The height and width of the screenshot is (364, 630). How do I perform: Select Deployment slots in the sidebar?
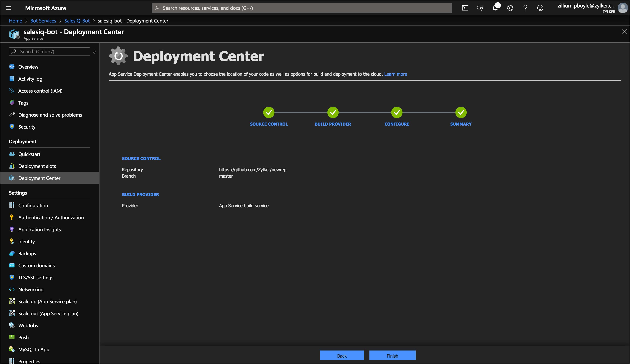37,166
